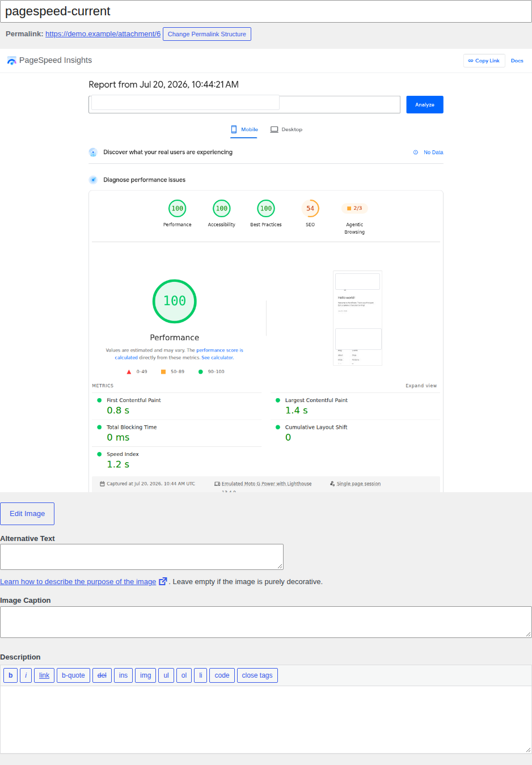Click the link quicktag button
Screen dimensions: 532x765
44,675
